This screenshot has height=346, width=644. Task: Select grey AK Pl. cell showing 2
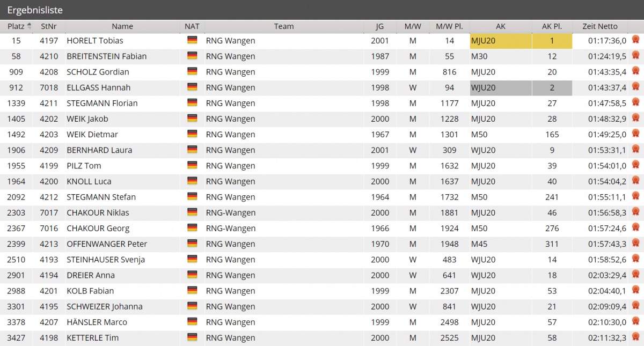pos(552,88)
